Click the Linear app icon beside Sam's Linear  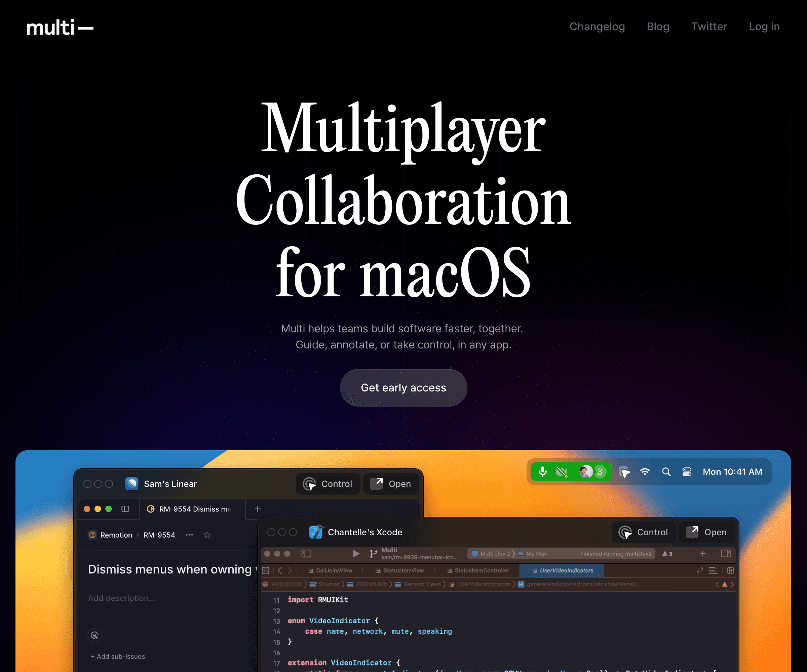[132, 484]
